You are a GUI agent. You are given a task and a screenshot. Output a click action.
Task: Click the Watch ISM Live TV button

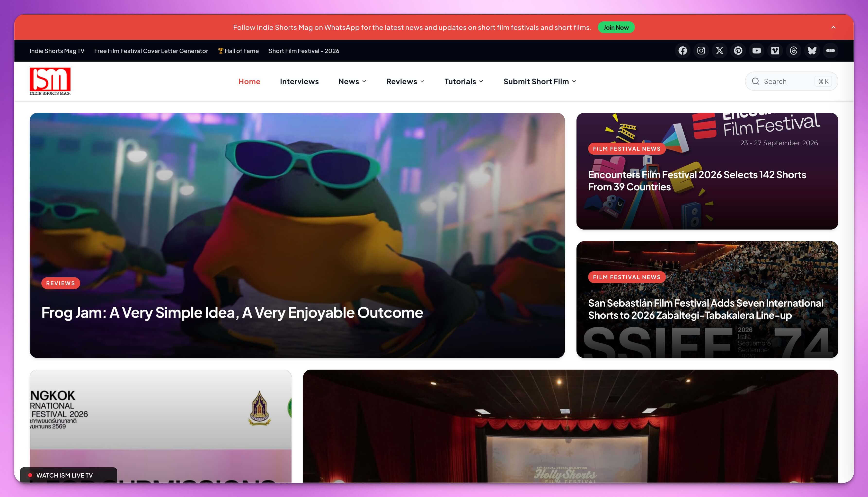68,475
